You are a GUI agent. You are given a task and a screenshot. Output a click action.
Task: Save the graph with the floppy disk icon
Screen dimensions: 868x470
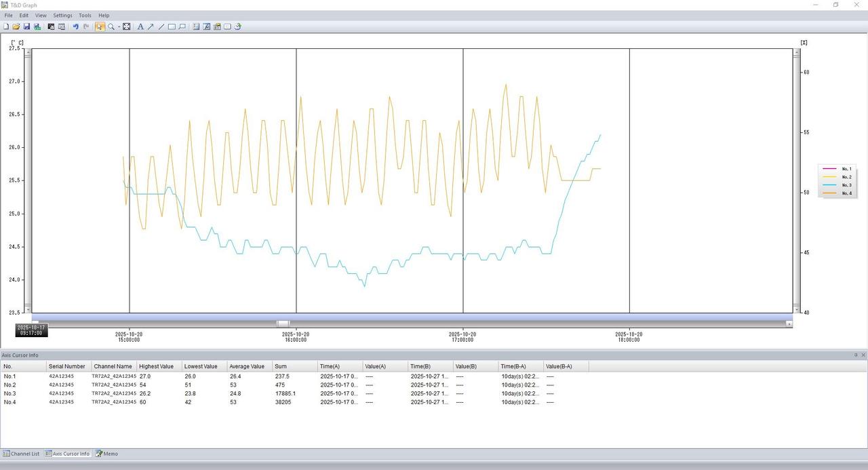(x=26, y=27)
